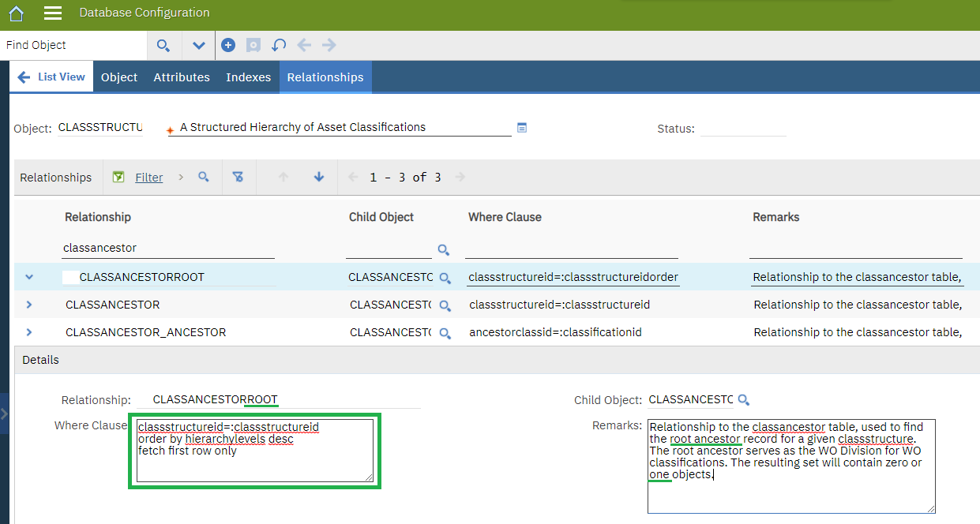Click the Filter link in Relationships toolbar
The image size is (980, 524).
click(148, 177)
